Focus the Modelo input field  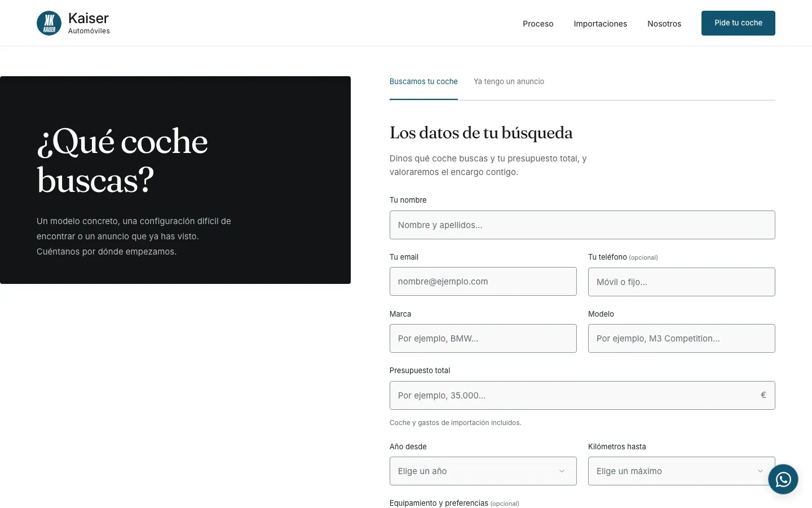(682, 339)
